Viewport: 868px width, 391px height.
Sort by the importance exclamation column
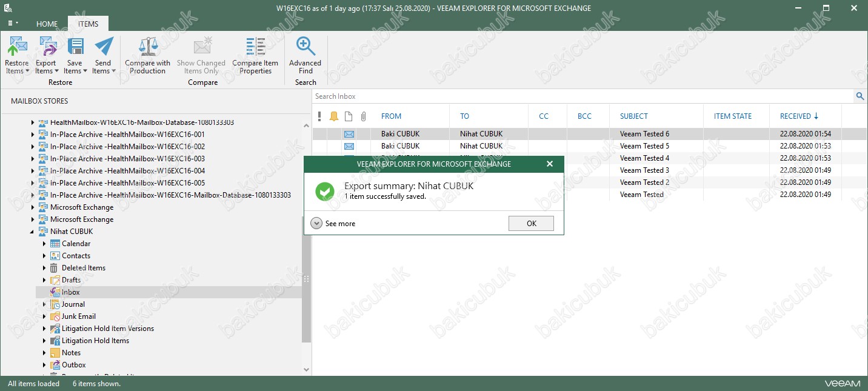(x=319, y=116)
